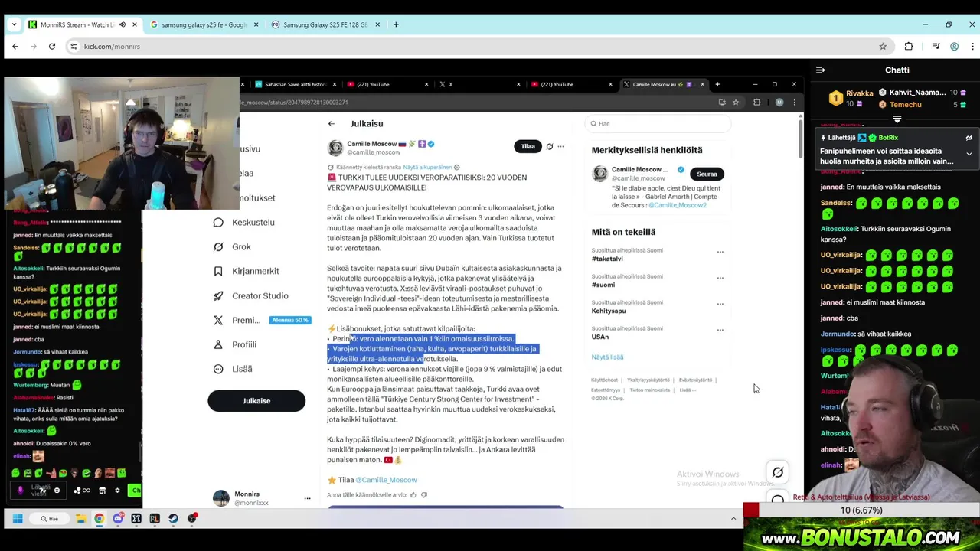Open Steam from the taskbar
Image resolution: width=980 pixels, height=551 pixels.
[173, 519]
